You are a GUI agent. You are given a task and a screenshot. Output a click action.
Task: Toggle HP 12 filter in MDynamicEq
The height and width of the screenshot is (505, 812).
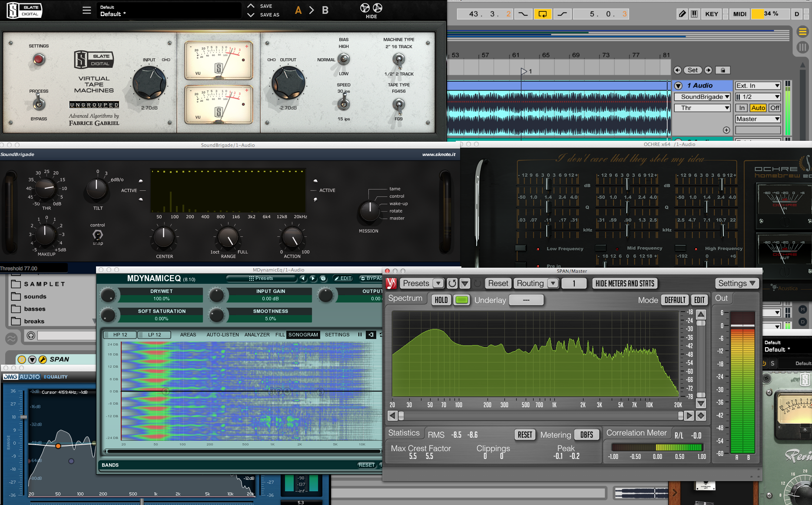[x=120, y=335]
